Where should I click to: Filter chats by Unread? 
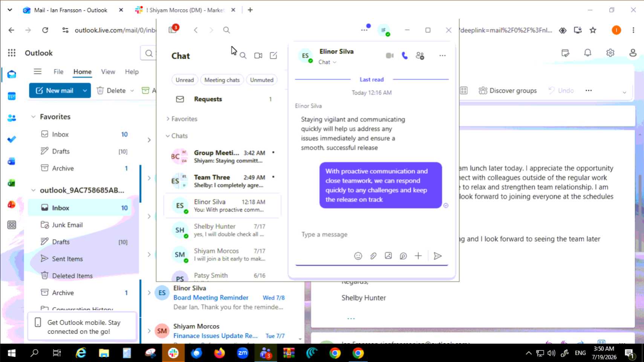click(x=185, y=80)
